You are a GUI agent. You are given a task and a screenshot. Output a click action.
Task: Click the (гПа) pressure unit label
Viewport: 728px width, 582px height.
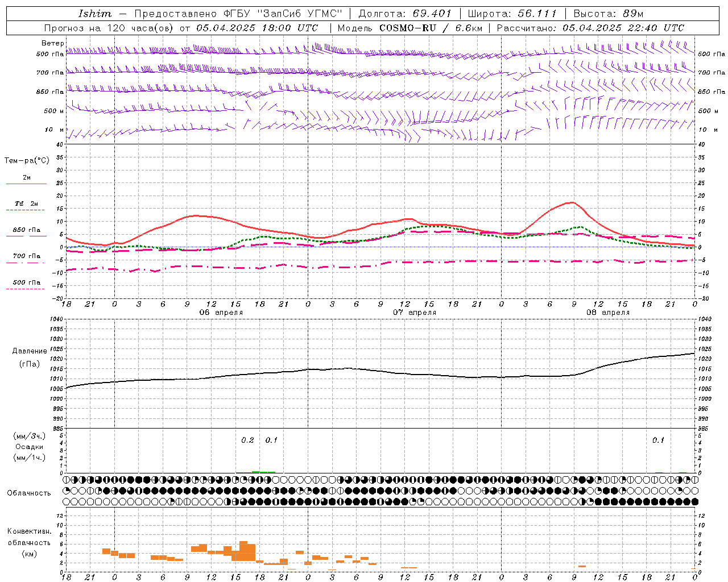click(x=28, y=364)
